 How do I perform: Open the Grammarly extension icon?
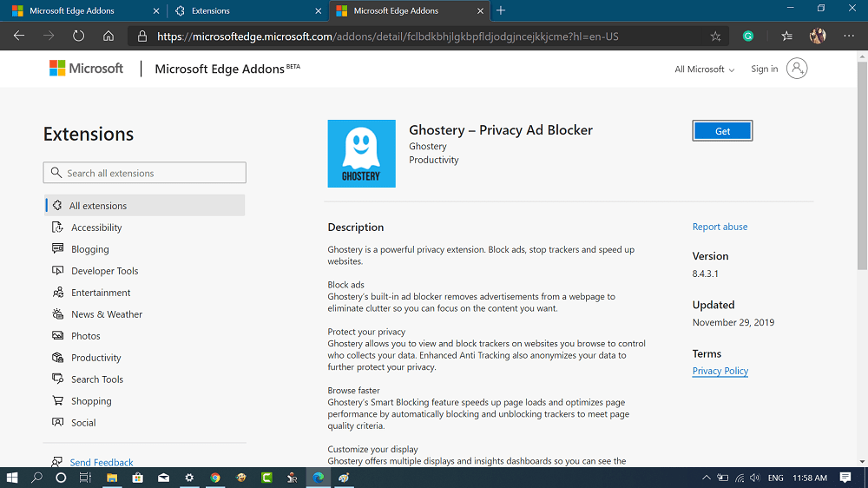click(x=748, y=36)
